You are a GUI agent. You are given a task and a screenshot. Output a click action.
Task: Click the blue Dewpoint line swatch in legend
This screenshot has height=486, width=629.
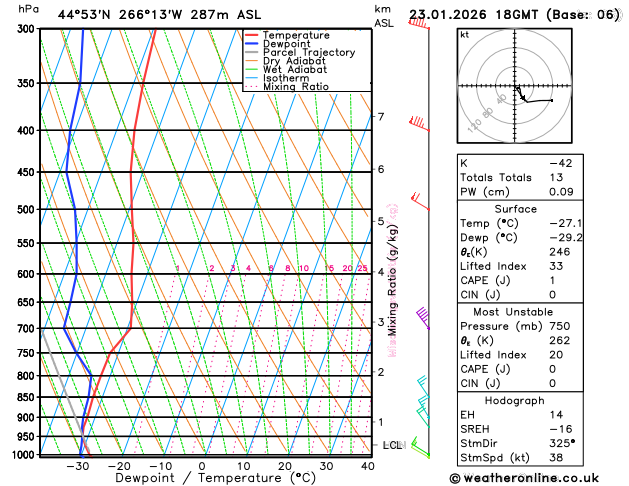pos(251,44)
